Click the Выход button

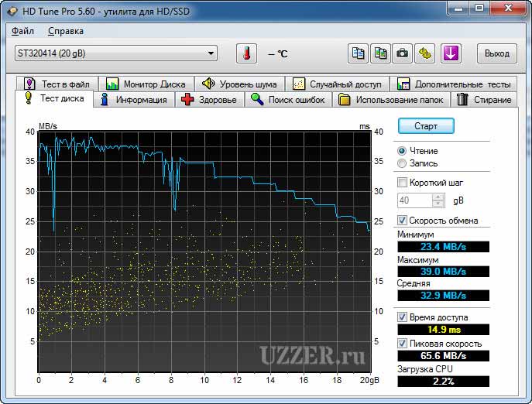tap(496, 53)
